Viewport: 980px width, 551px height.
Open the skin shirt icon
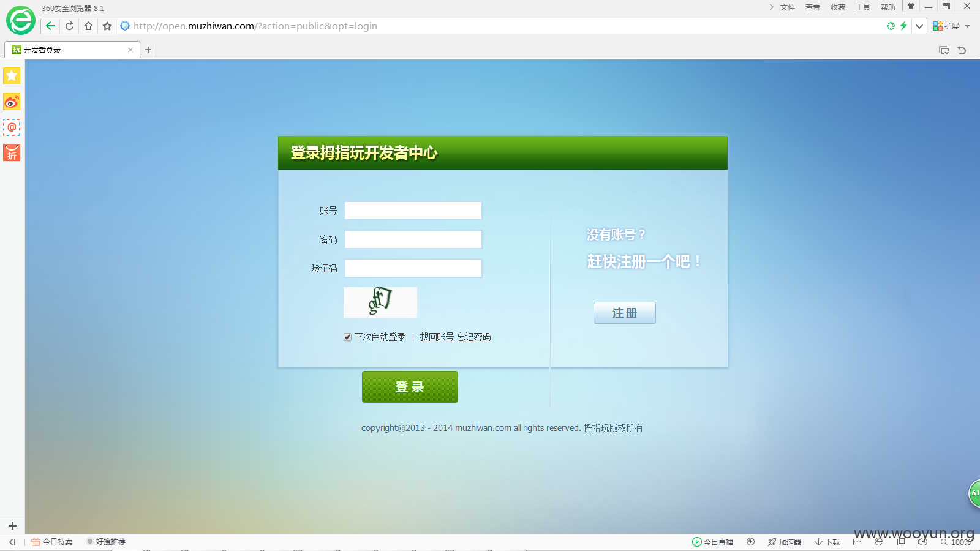click(x=911, y=6)
